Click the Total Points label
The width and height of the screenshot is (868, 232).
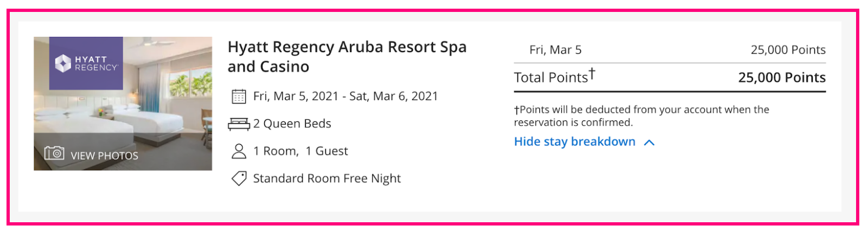coord(554,76)
